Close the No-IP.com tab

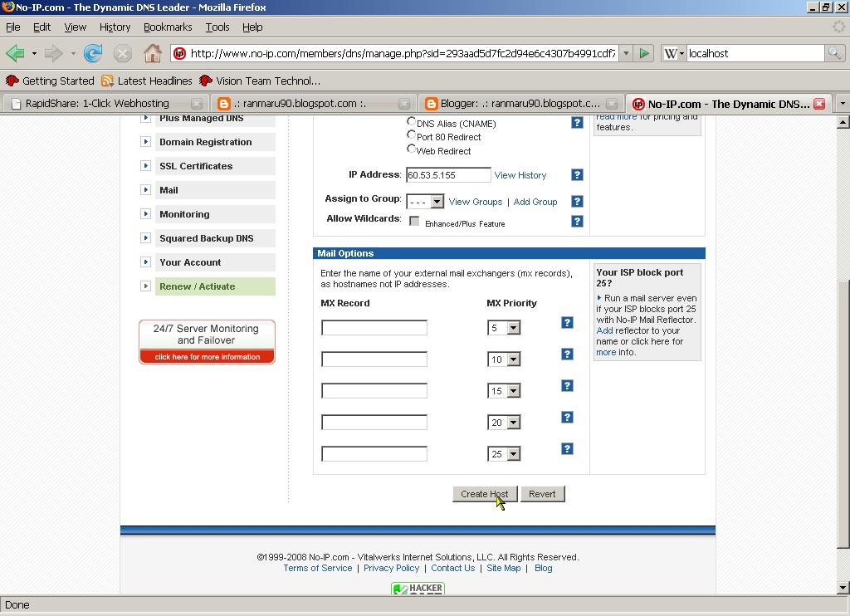coord(819,104)
